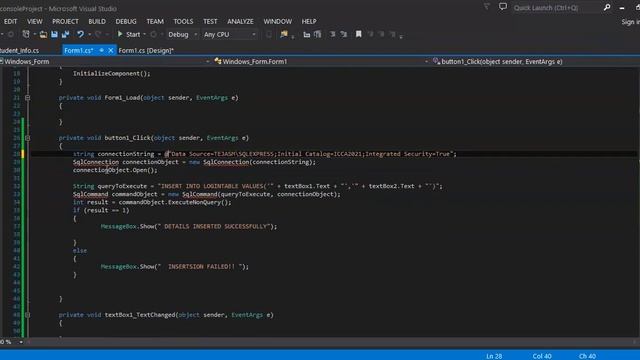Collapse the Form1_Load method outline
The width and height of the screenshot is (640, 360).
pyautogui.click(x=27, y=98)
